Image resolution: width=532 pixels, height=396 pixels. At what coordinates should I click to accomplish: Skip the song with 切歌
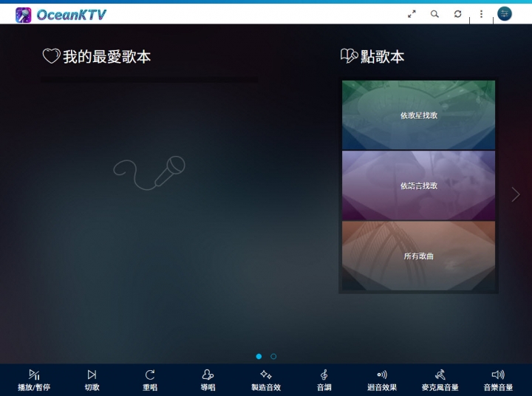(x=92, y=380)
